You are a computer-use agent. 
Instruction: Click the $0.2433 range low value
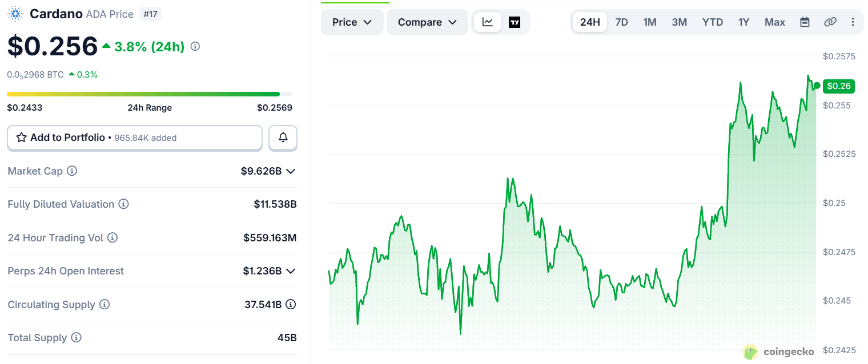(25, 107)
